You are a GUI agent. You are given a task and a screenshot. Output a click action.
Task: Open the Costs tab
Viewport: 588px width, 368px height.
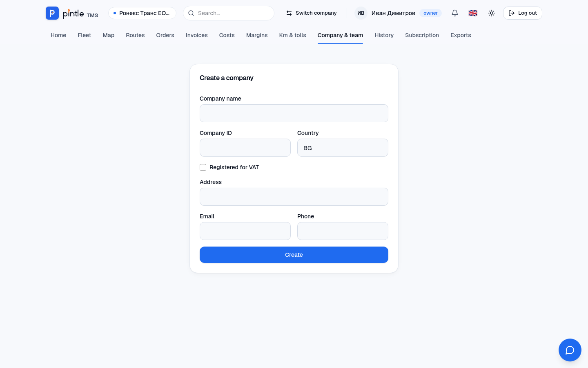[x=227, y=35]
